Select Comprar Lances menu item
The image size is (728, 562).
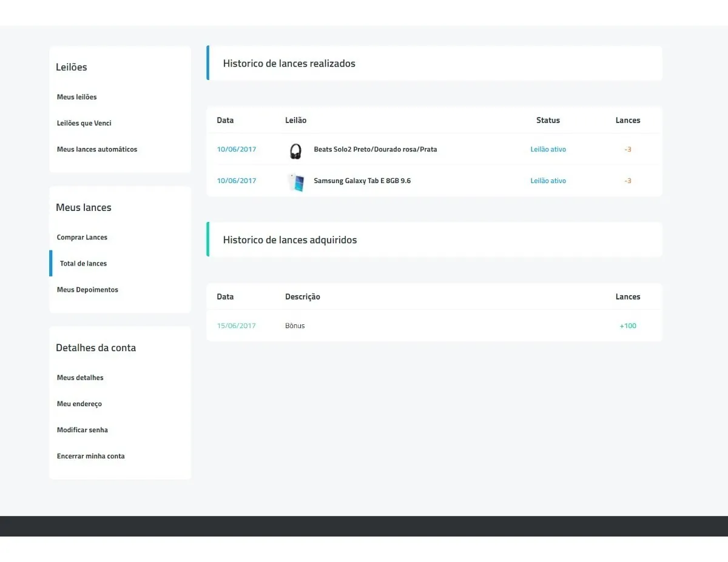tap(82, 238)
